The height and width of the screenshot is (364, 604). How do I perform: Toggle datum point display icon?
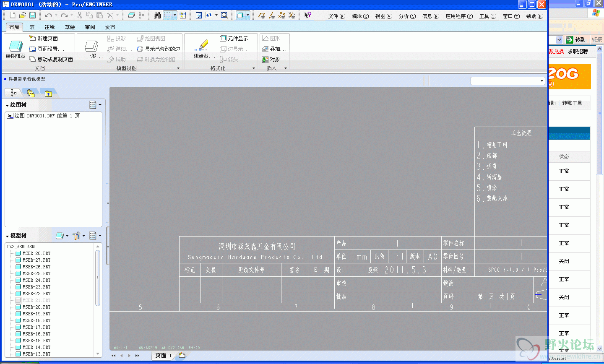pos(282,15)
